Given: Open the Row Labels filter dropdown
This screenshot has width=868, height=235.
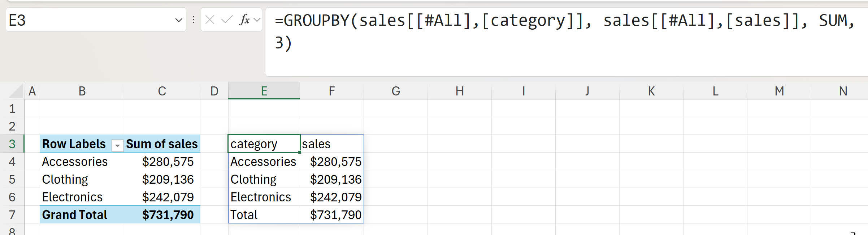Looking at the screenshot, I should coord(117,145).
